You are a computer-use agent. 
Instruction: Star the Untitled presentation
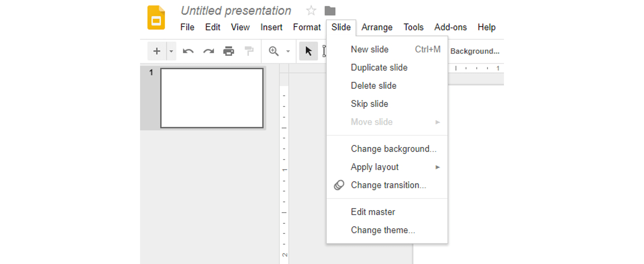[x=311, y=11]
